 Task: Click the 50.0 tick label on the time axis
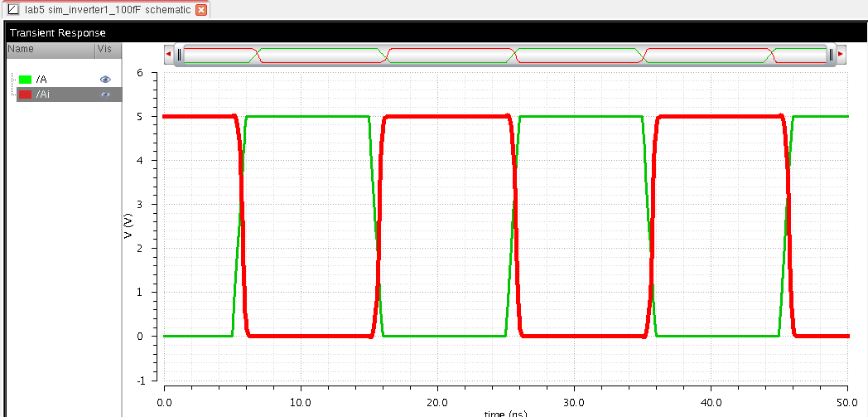point(846,401)
